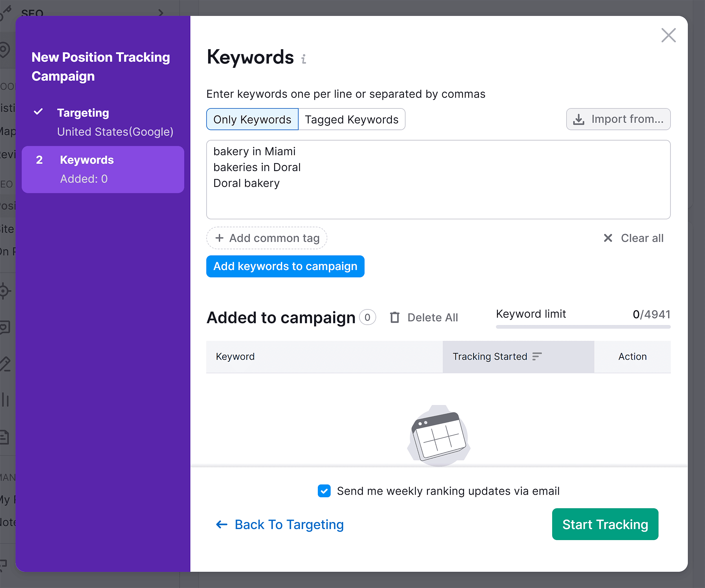Click the keyword limit progress bar
This screenshot has height=588, width=705.
tap(583, 326)
